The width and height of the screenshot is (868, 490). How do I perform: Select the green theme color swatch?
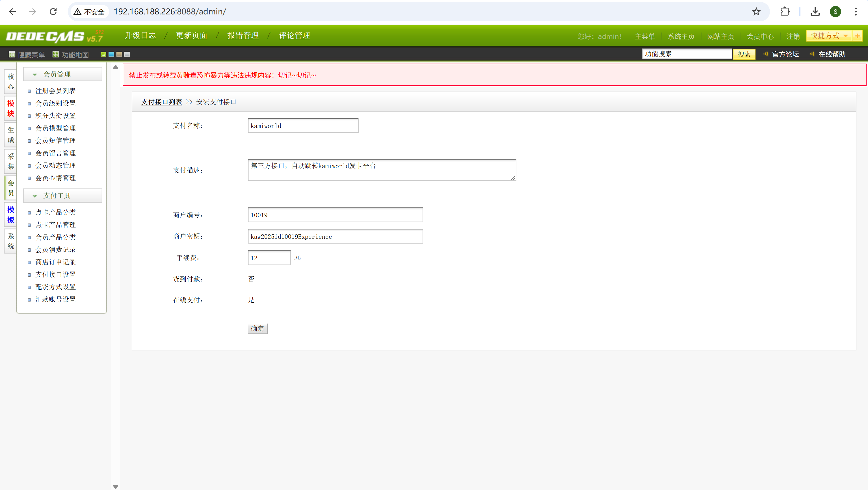[103, 54]
